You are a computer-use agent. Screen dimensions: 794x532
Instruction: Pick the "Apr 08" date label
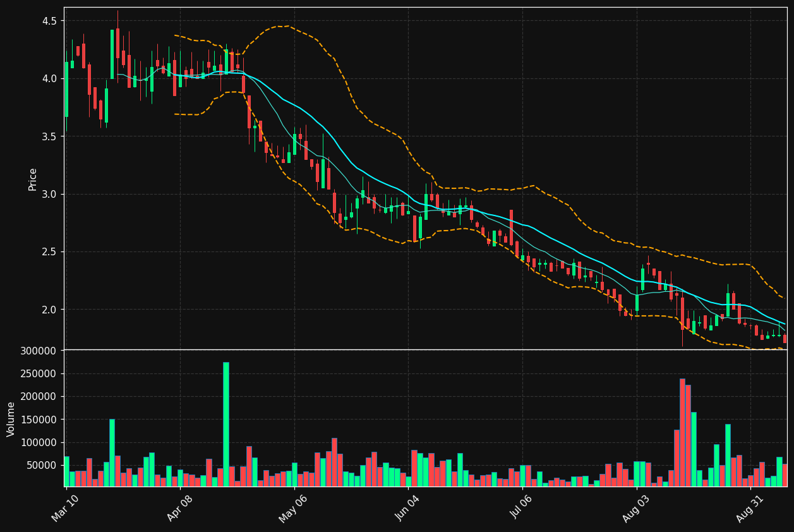tap(179, 508)
